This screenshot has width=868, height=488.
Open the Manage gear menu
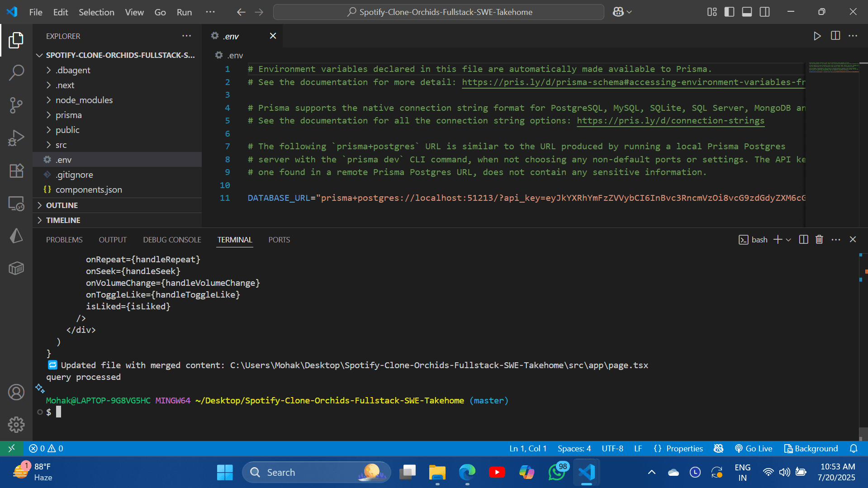[x=16, y=425]
